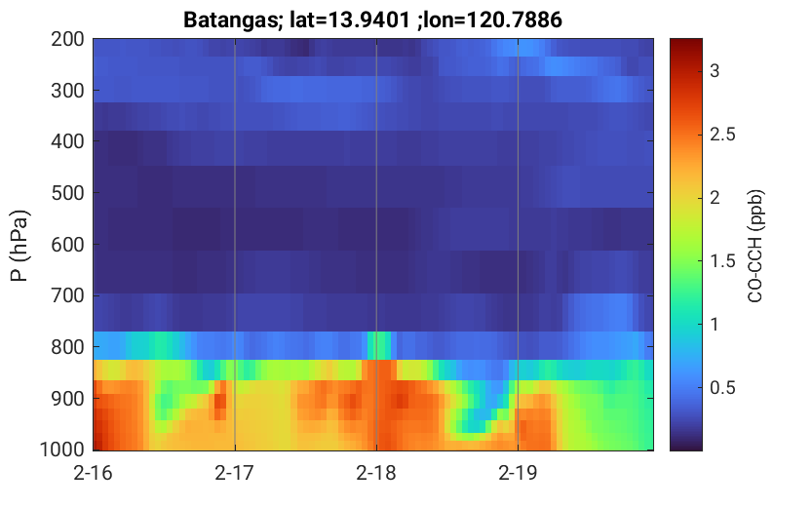Click the colorbar tick label "3"
Screen dimensions: 812x508
pyautogui.click(x=715, y=70)
